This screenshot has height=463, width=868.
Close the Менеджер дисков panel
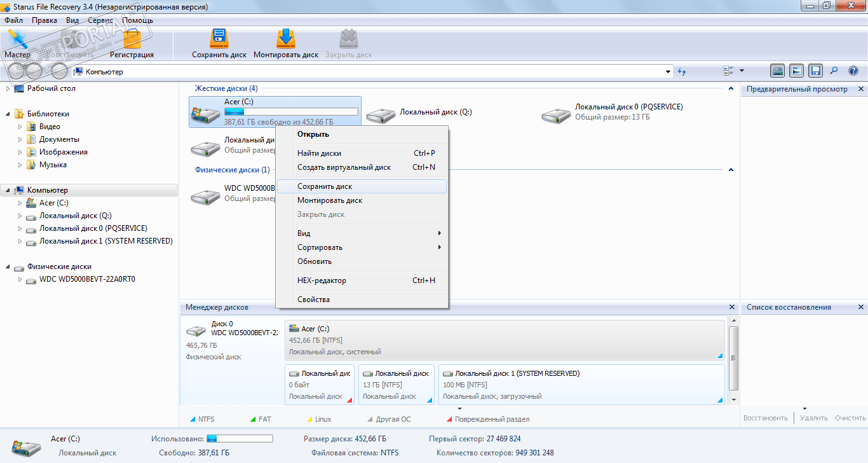point(732,307)
